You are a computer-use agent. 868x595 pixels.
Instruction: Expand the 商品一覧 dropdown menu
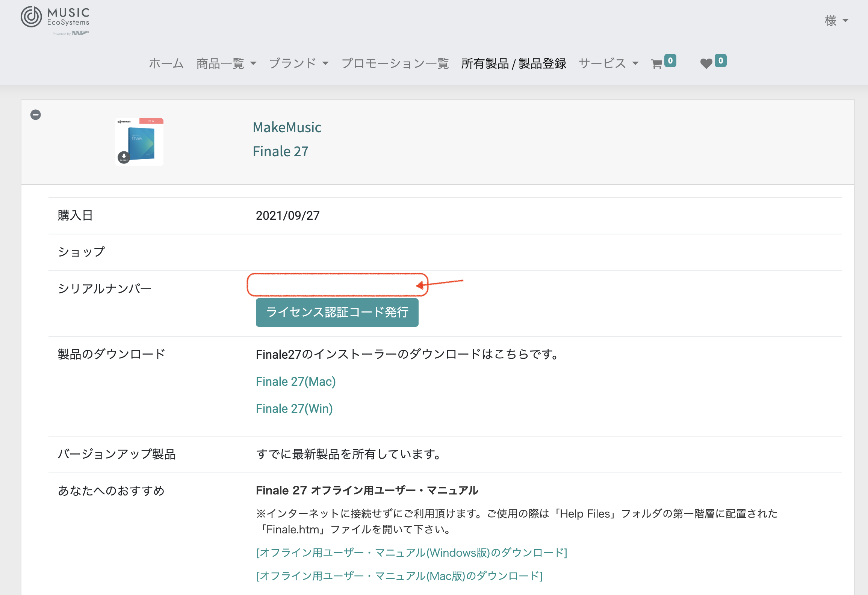pyautogui.click(x=226, y=63)
